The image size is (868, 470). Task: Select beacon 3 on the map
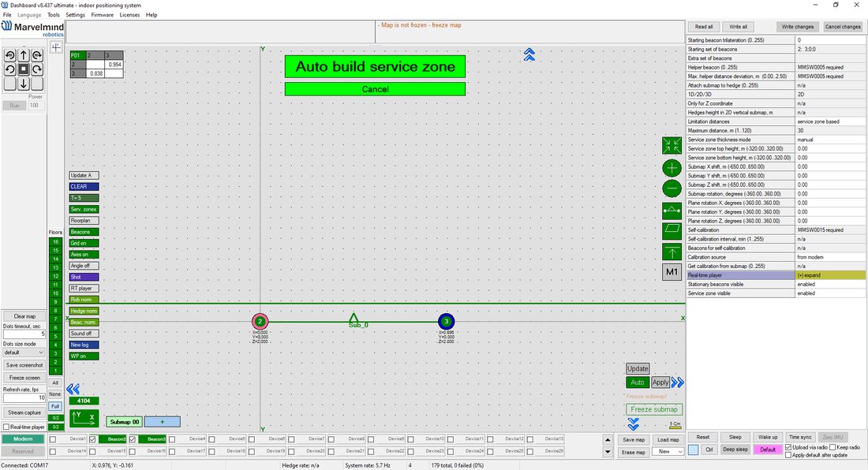coord(446,321)
